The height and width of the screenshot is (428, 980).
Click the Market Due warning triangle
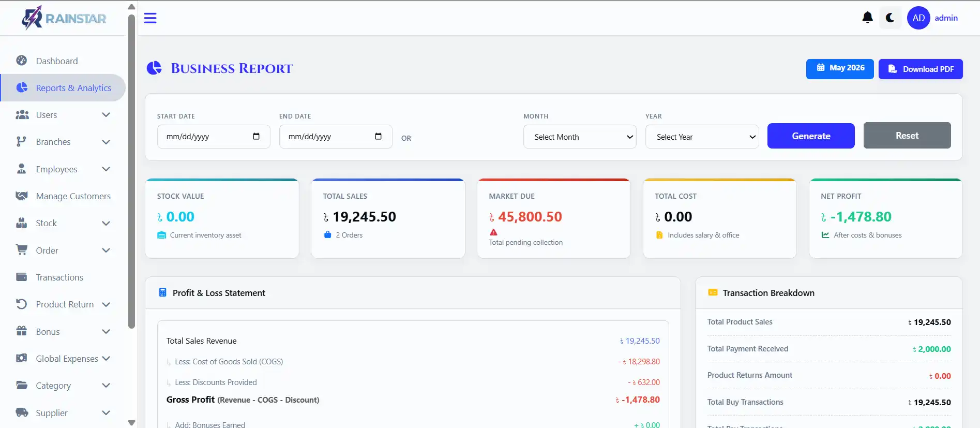(x=493, y=232)
